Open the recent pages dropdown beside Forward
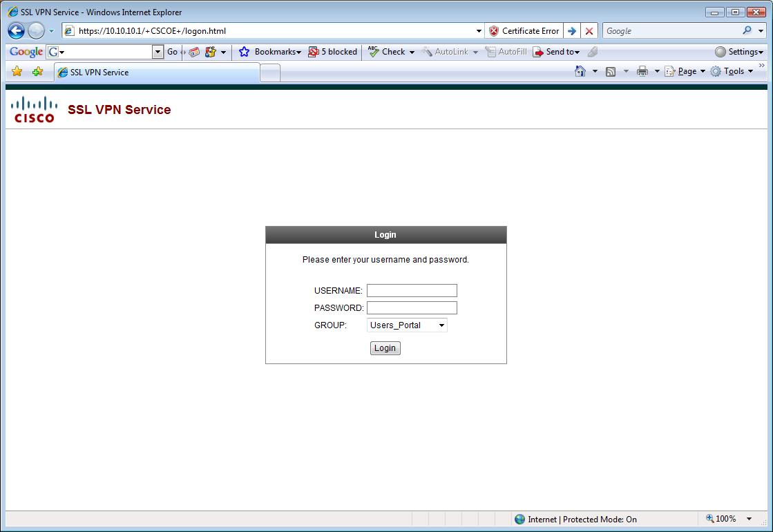 click(51, 30)
